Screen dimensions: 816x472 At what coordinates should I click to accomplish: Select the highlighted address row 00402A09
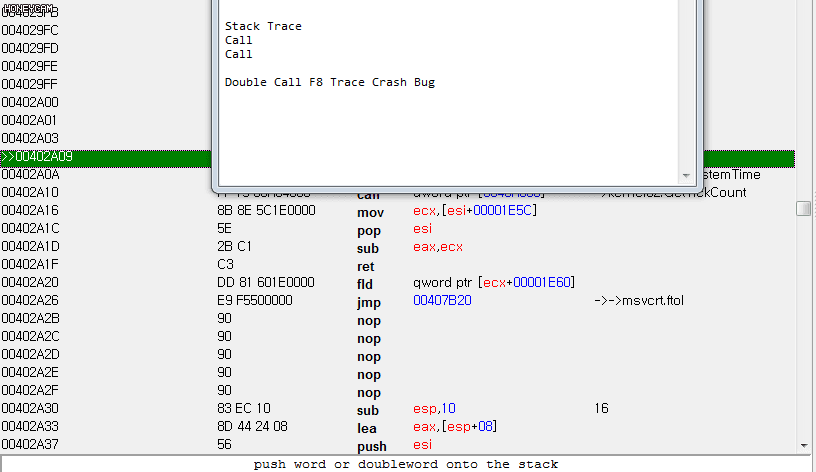(398, 158)
